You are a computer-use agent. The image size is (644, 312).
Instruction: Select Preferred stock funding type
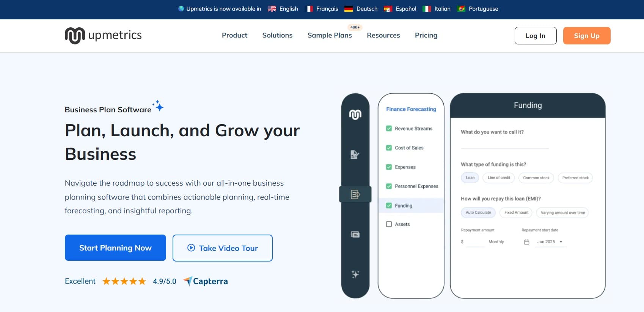(575, 178)
